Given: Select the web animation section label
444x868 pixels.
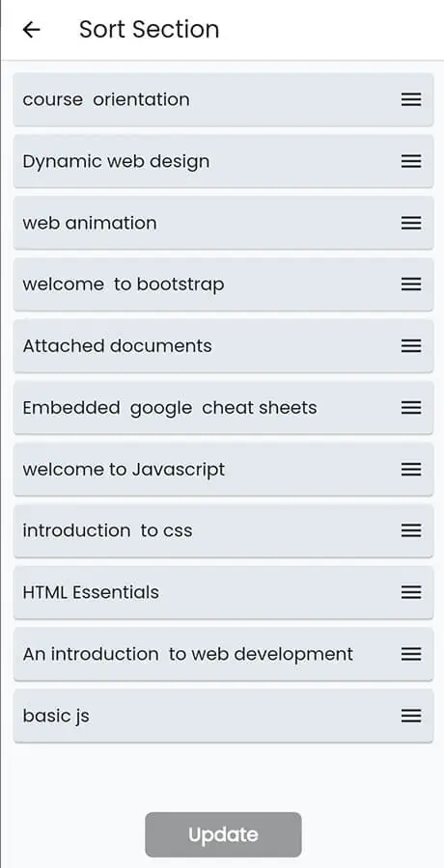Looking at the screenshot, I should (90, 223).
